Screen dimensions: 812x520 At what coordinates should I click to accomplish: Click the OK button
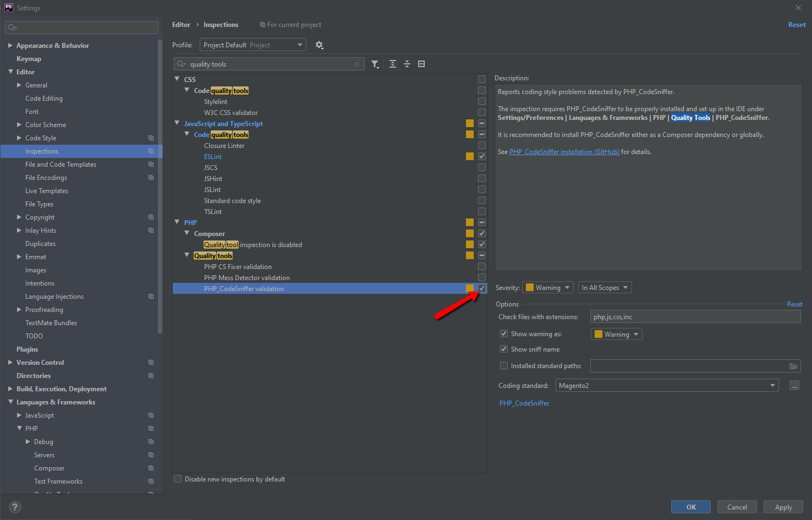tap(691, 507)
